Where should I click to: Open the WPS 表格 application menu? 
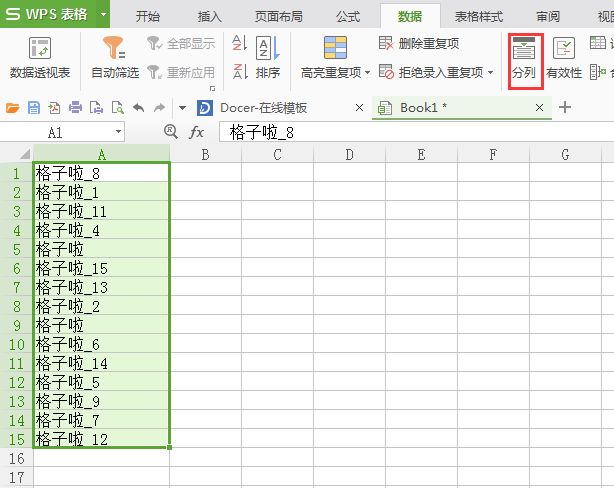(47, 14)
